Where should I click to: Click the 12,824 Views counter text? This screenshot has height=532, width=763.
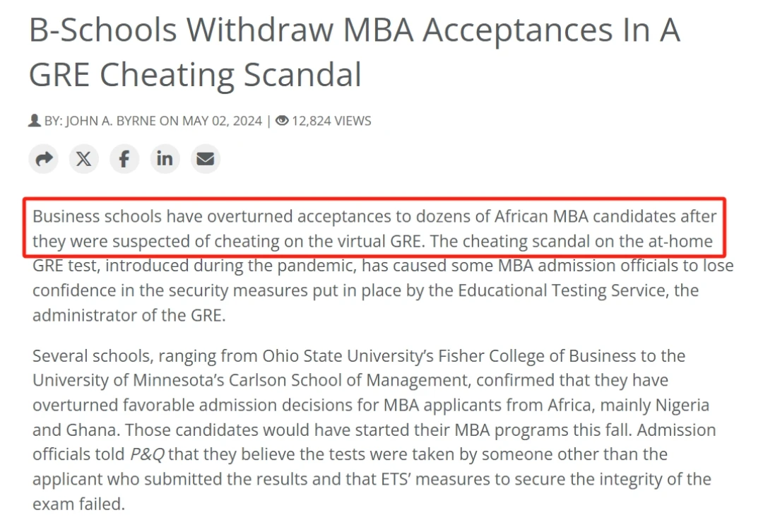(331, 121)
